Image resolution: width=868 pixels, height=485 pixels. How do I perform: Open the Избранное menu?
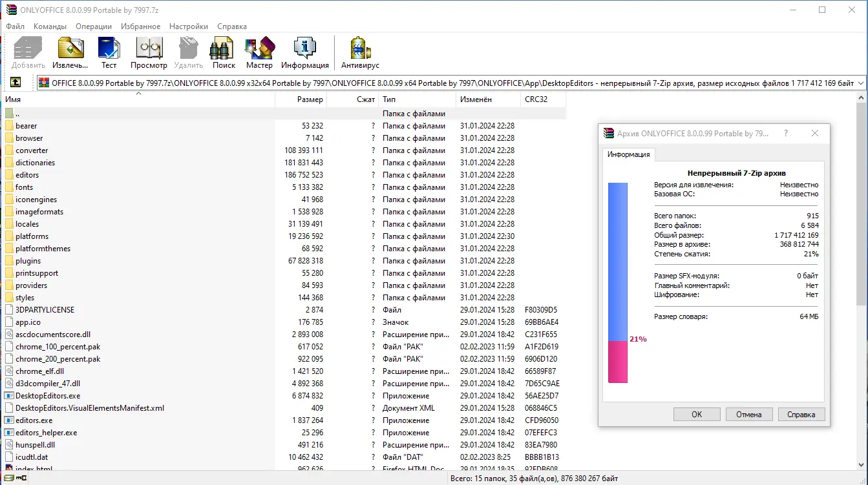coord(140,26)
